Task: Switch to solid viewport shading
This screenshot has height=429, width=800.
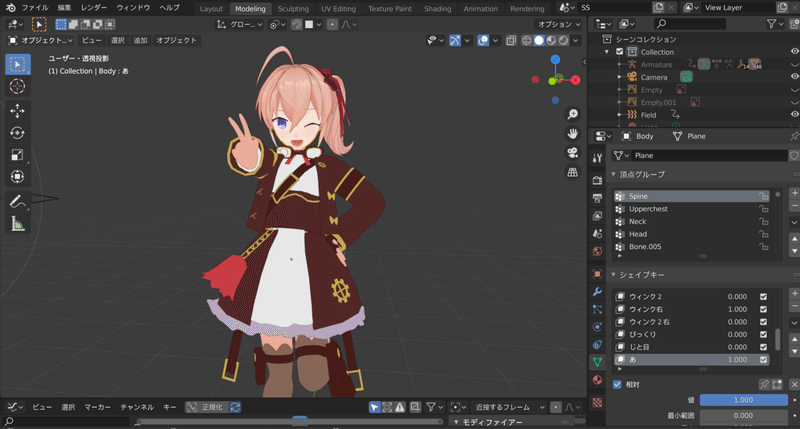Action: [x=539, y=40]
